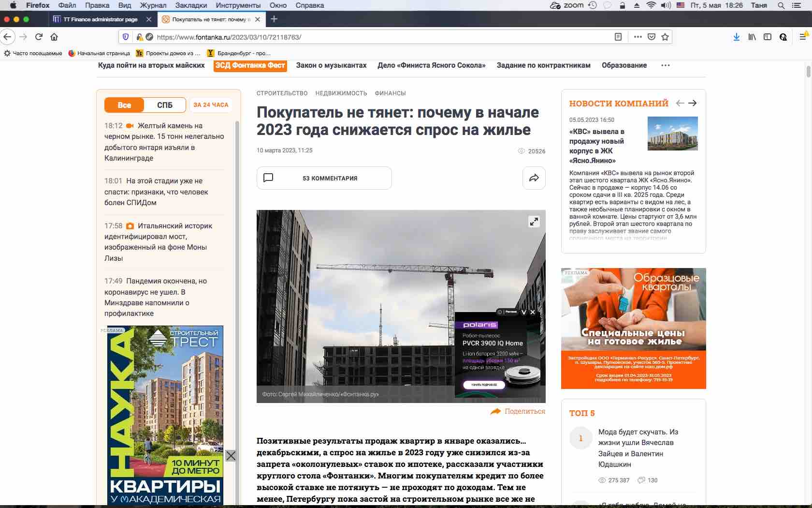Open the Файл menu
This screenshot has height=508, width=812.
(67, 5)
